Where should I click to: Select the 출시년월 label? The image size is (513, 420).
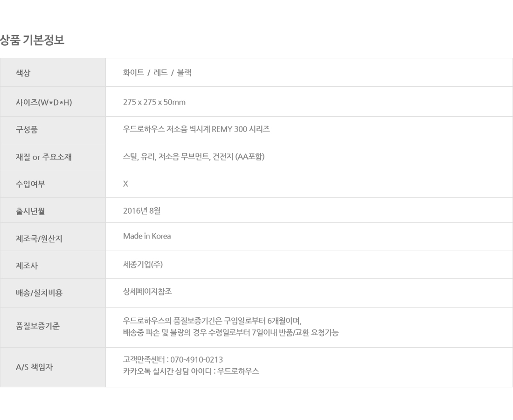pos(30,211)
